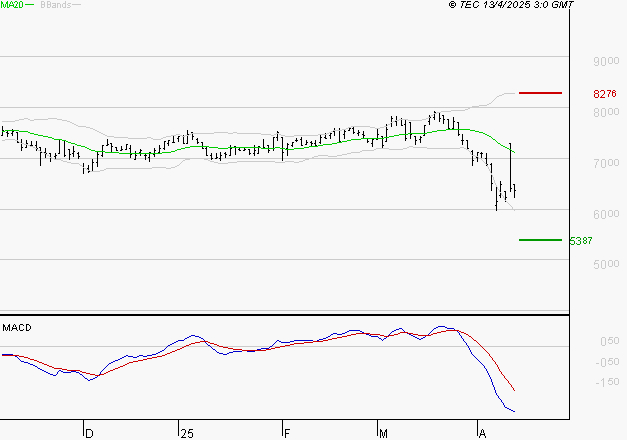
Task: Click the green MA20 legend line sample
Action: (x=30, y=6)
